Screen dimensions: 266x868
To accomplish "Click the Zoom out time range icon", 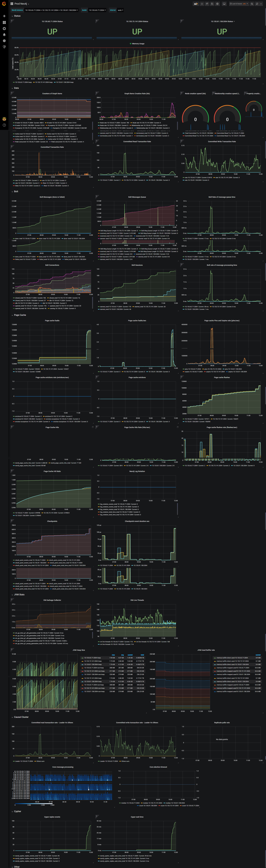I will 252,4.
